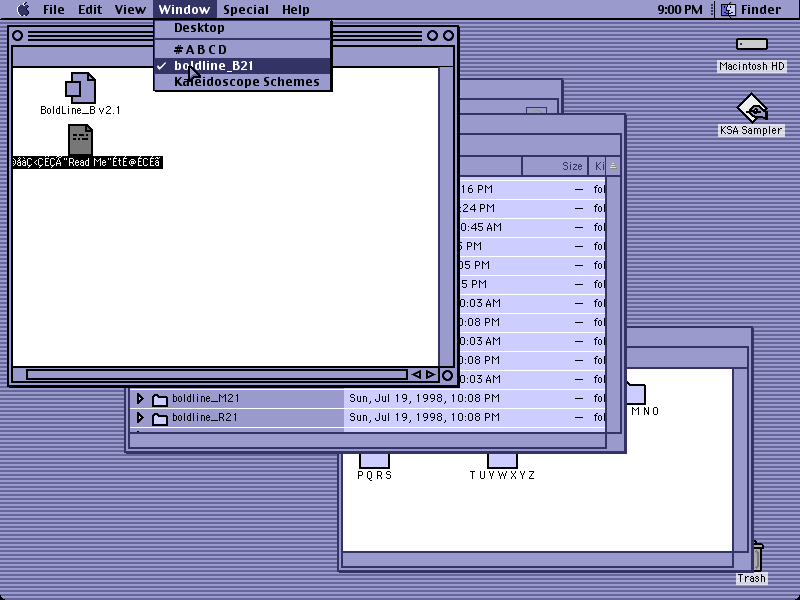The height and width of the screenshot is (600, 800).
Task: Select the Trash icon
Action: pos(758,556)
